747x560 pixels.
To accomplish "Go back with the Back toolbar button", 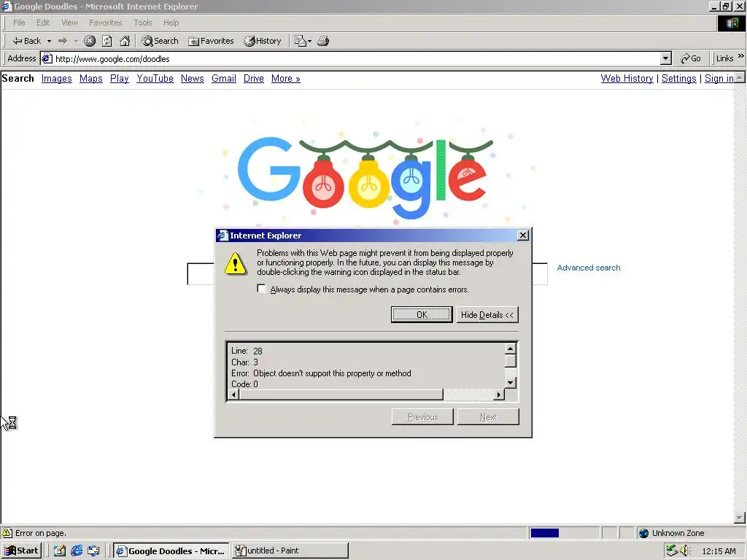I will [x=27, y=41].
